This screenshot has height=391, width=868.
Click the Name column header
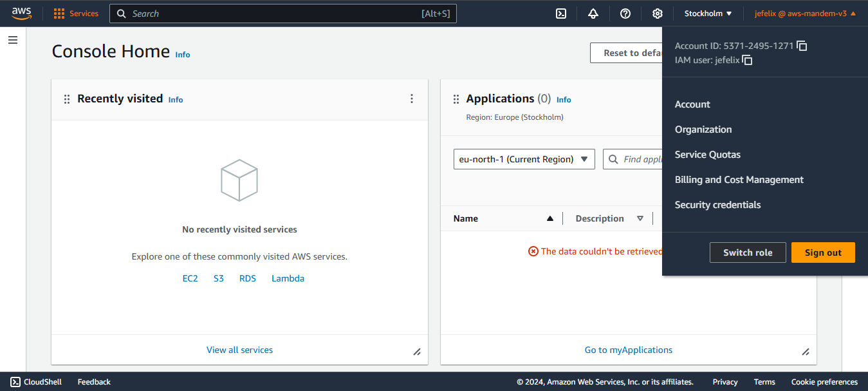(466, 218)
